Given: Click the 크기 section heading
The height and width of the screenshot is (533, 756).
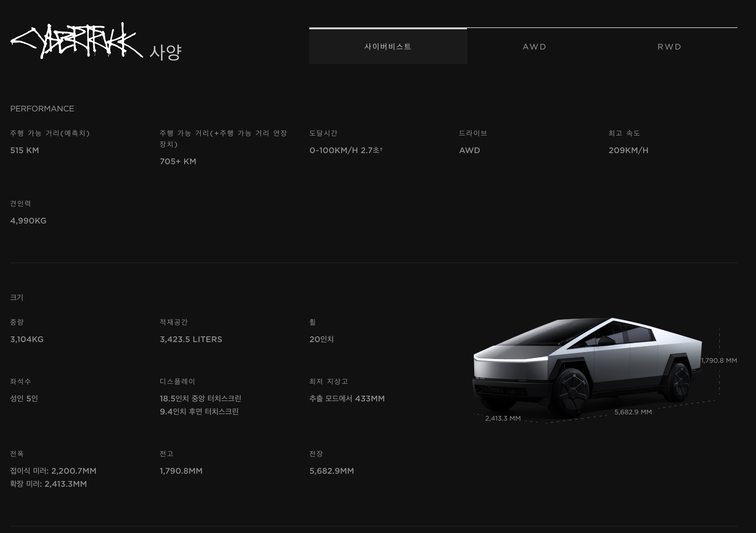Looking at the screenshot, I should (x=17, y=297).
